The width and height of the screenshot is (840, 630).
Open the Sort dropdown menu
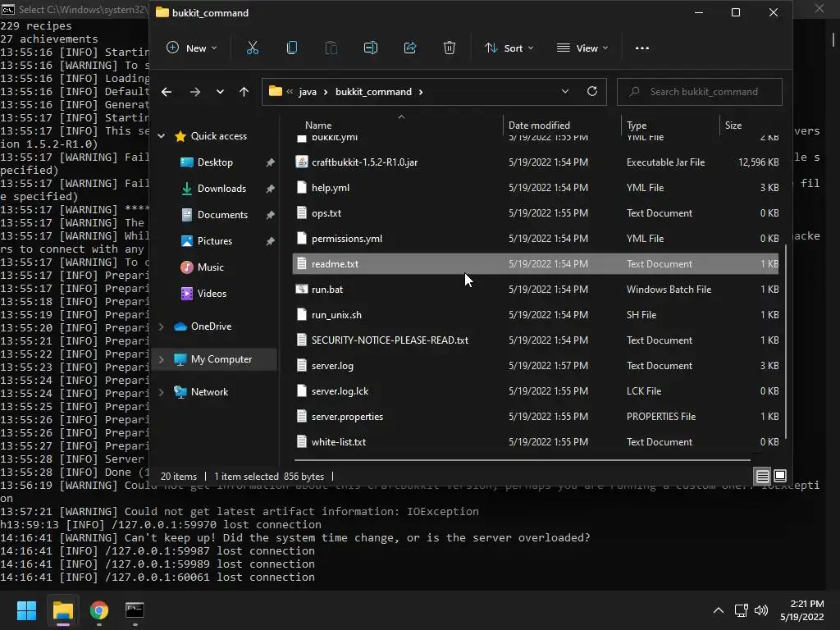pyautogui.click(x=509, y=48)
